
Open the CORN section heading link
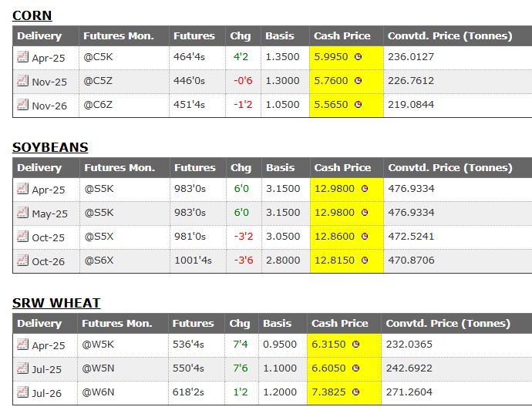(x=32, y=15)
